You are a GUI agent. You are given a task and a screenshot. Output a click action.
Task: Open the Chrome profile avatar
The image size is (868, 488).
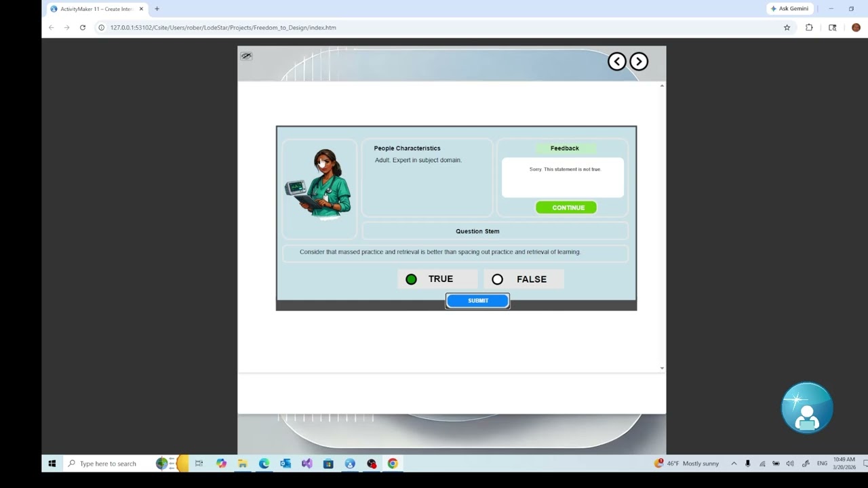(856, 28)
